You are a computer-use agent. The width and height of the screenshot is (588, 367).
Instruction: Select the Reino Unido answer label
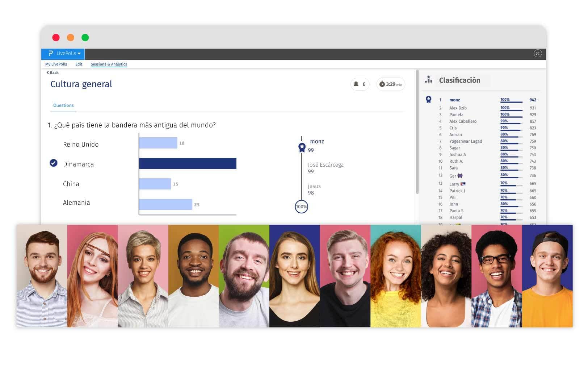pos(81,144)
